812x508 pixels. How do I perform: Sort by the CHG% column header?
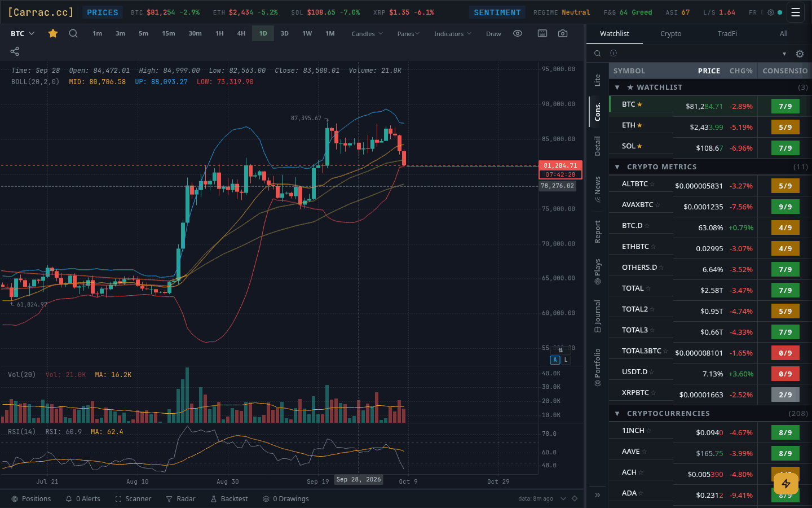tap(741, 71)
